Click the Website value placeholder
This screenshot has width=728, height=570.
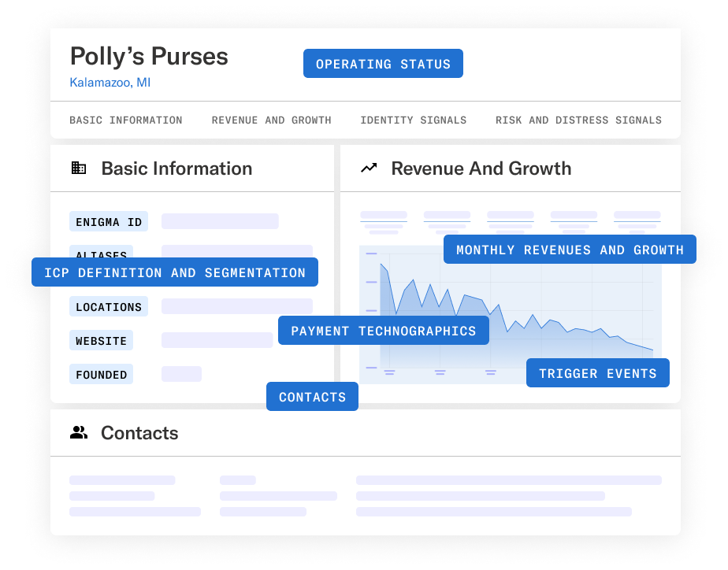click(217, 340)
